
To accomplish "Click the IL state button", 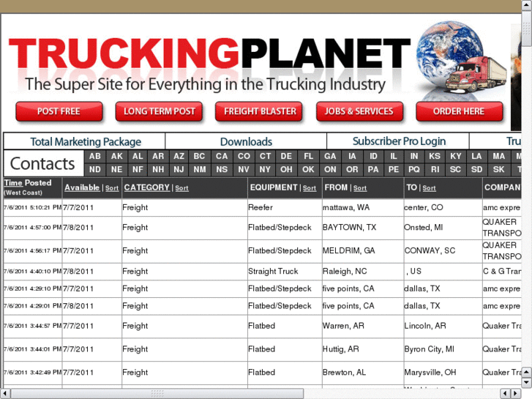I will pos(394,156).
